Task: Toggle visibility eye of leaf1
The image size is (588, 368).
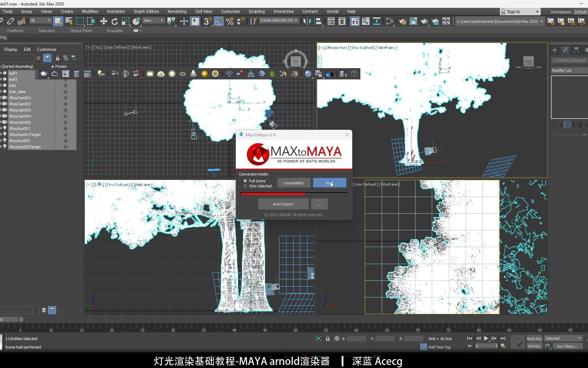Action: click(x=1, y=73)
